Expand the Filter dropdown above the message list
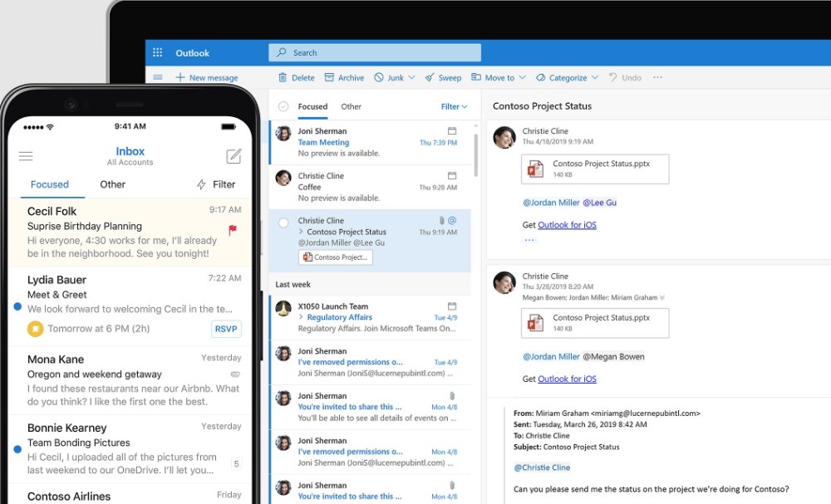Screen dimensions: 831x504 point(452,106)
